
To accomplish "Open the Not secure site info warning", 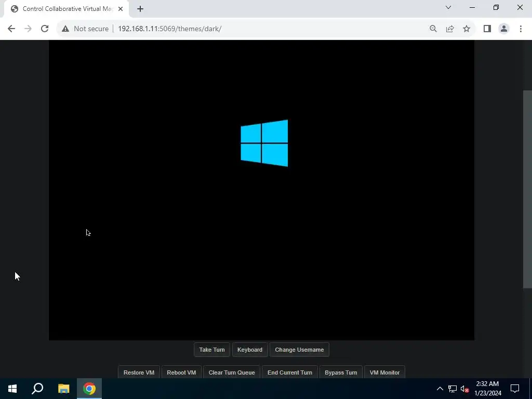I will point(85,29).
